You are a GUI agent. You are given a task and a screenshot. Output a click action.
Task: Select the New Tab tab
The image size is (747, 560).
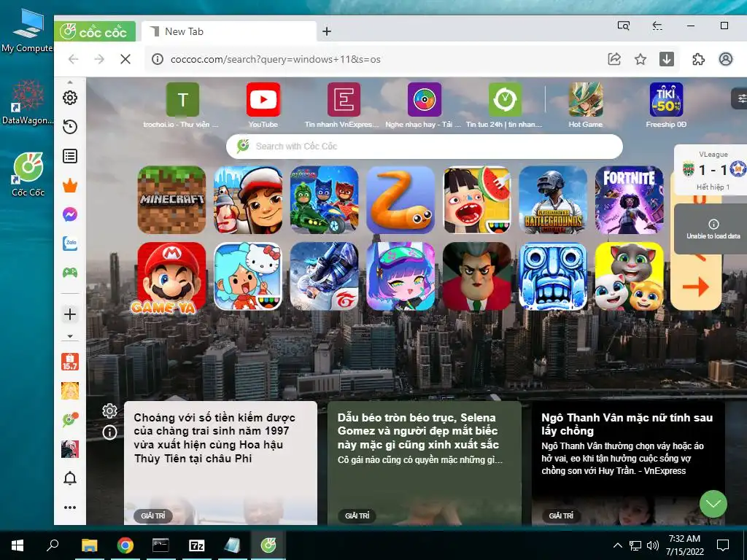(228, 31)
